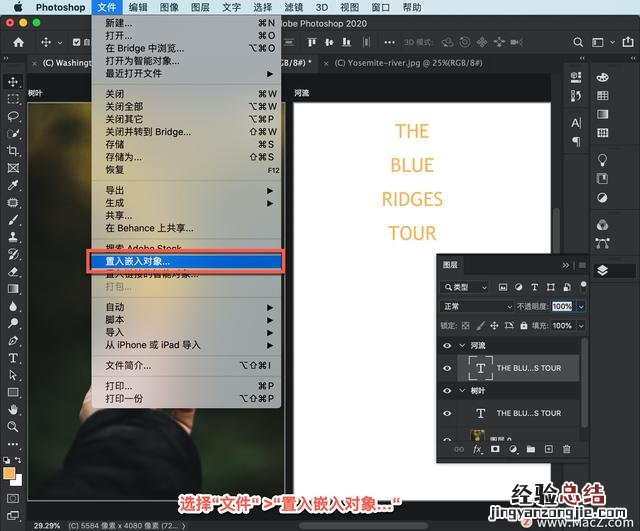Switch to Yosemite-river.jpg tab
640x531 pixels.
tap(408, 63)
